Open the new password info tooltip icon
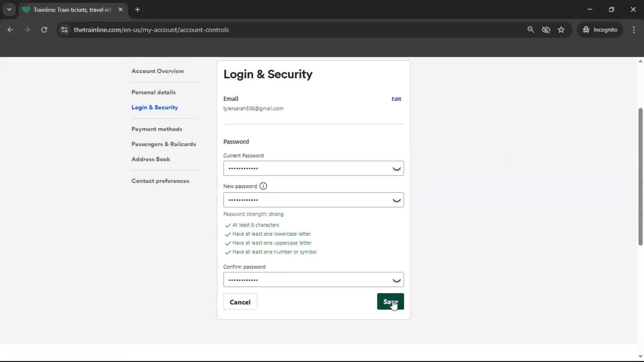 pyautogui.click(x=263, y=186)
